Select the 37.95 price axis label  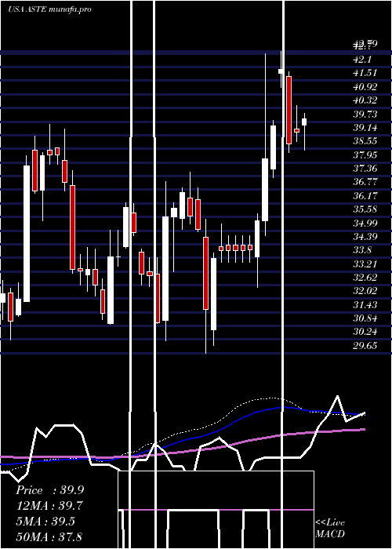(x=365, y=155)
